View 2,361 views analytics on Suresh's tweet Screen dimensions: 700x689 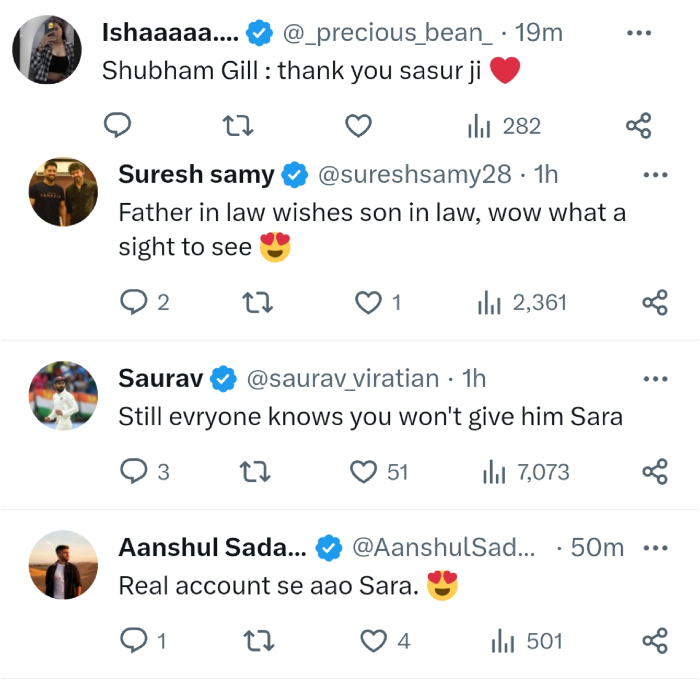point(522,302)
